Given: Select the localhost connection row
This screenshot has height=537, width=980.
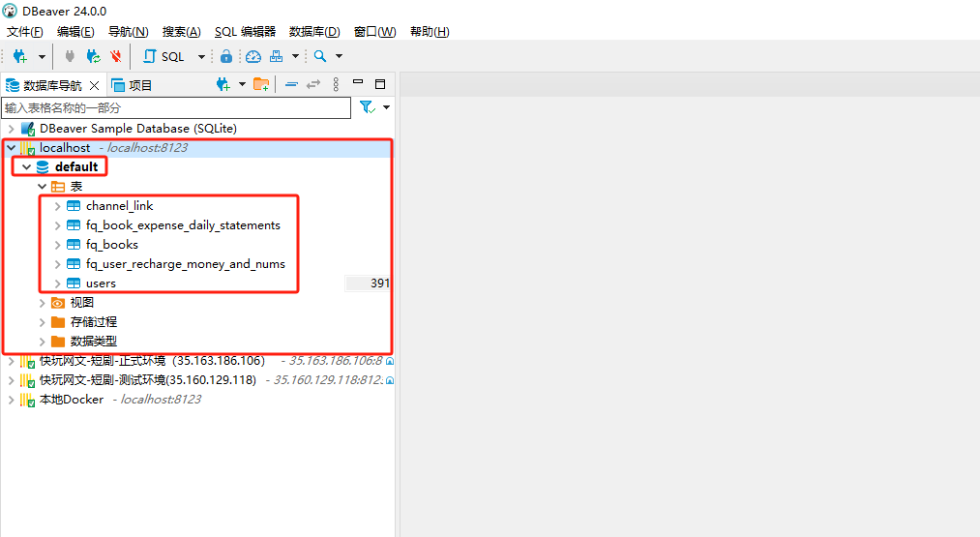Looking at the screenshot, I should coord(197,148).
